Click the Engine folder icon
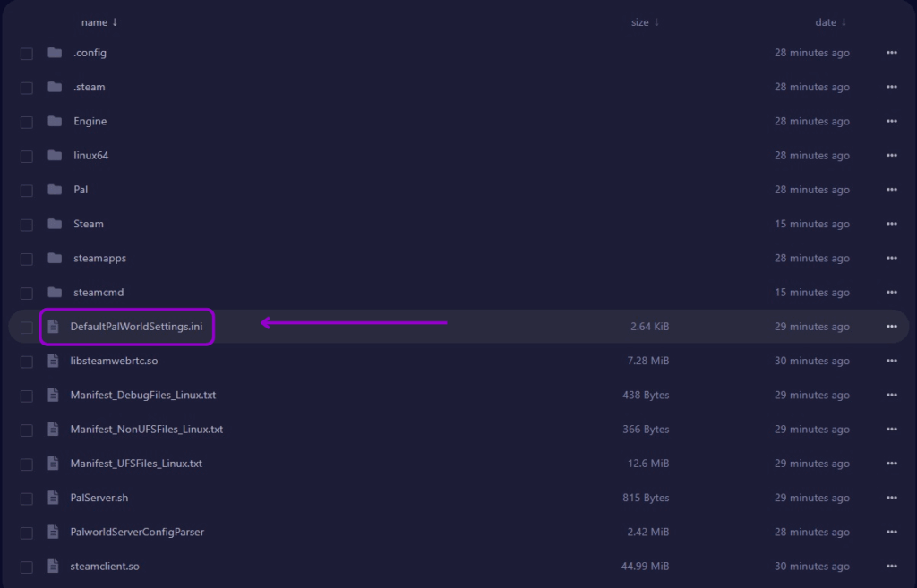 pyautogui.click(x=55, y=121)
